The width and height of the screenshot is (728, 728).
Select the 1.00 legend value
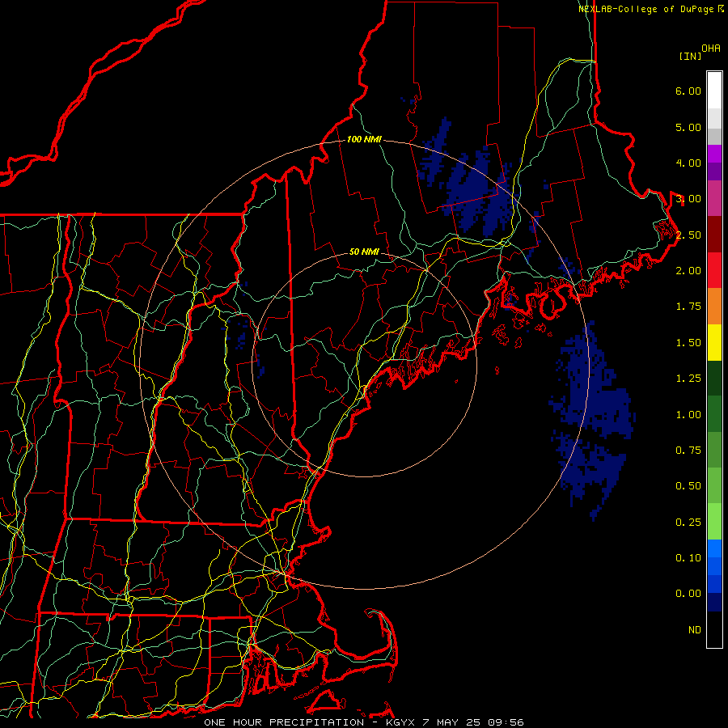[x=688, y=415]
